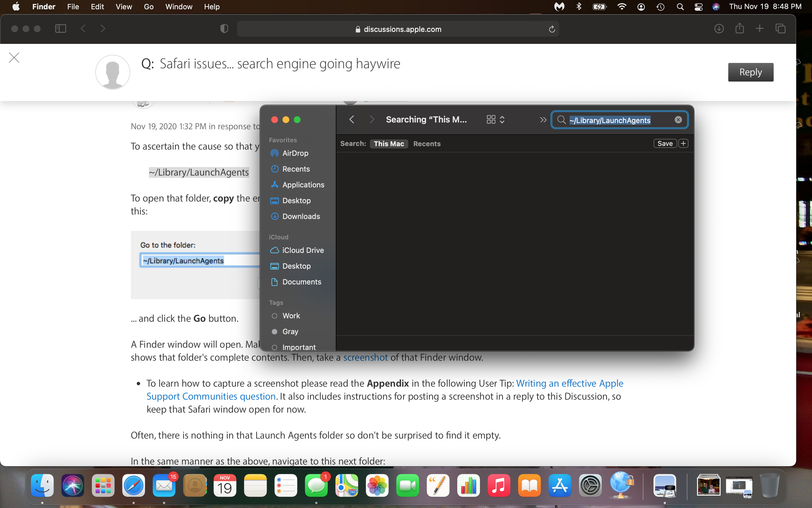The width and height of the screenshot is (812, 508).
Task: Click the Safari address bar
Action: [398, 29]
